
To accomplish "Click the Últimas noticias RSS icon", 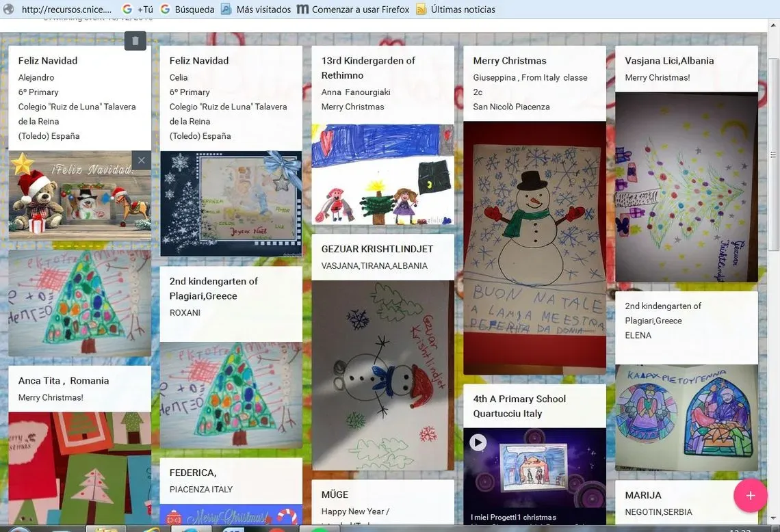I will tap(421, 9).
